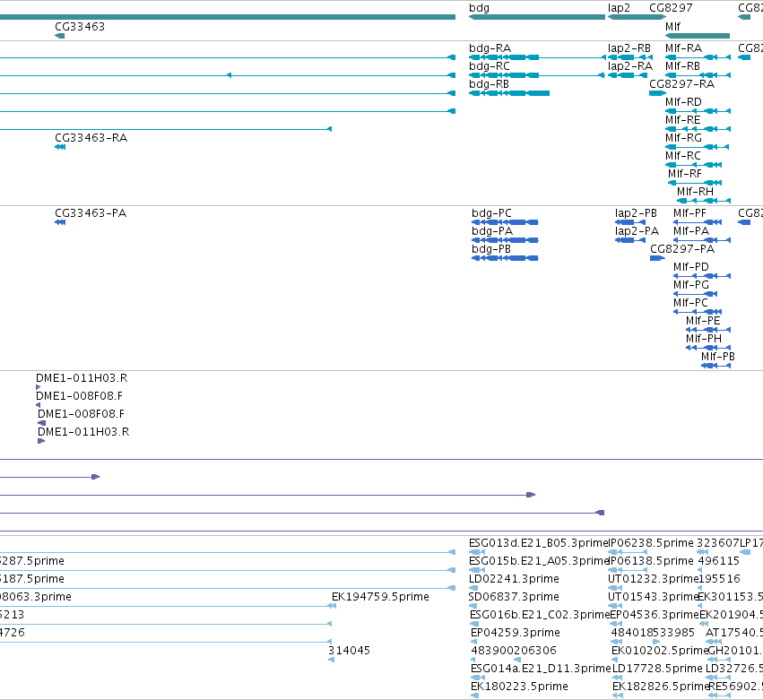Select transcript Mlf-RB

click(698, 75)
